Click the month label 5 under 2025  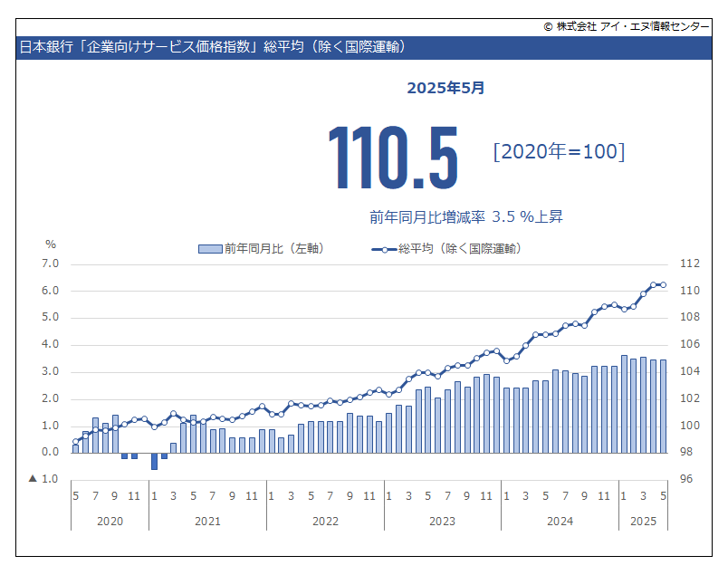[664, 496]
